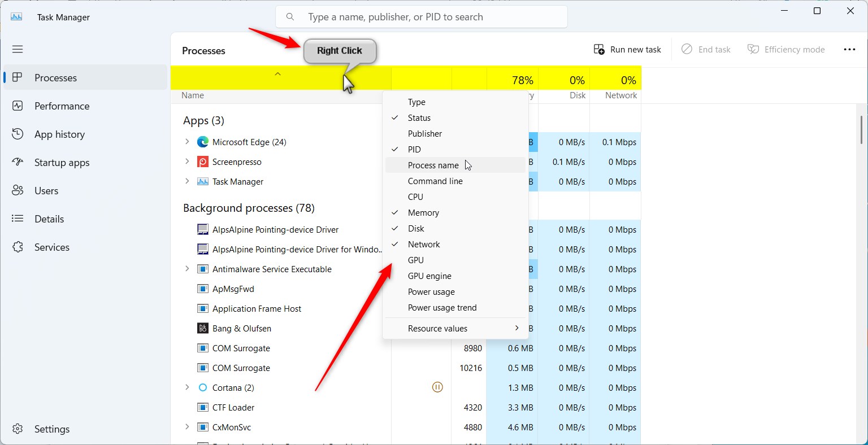Click the Users sidebar icon
This screenshot has height=445, width=868.
pyautogui.click(x=18, y=190)
